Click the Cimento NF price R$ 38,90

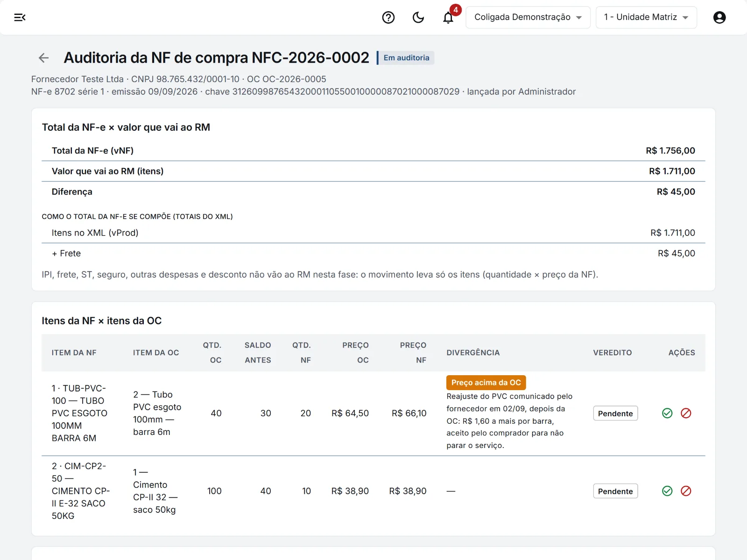408,491
